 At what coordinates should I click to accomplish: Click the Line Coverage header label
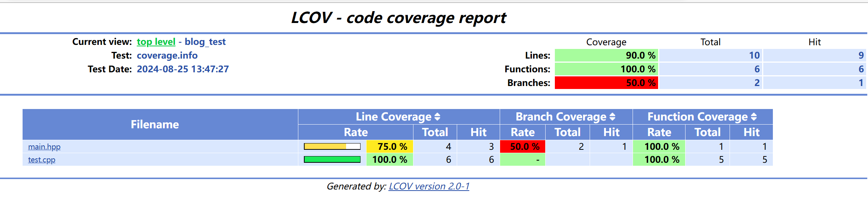click(393, 117)
